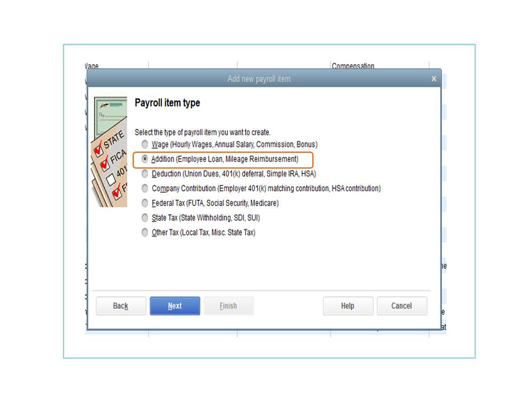Open Help for payroll item setup
532x399 pixels.
[348, 306]
